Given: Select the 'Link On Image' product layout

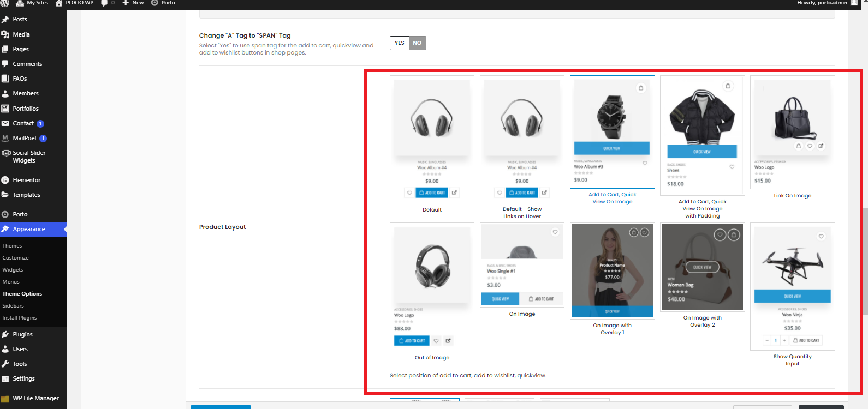Looking at the screenshot, I should 793,132.
